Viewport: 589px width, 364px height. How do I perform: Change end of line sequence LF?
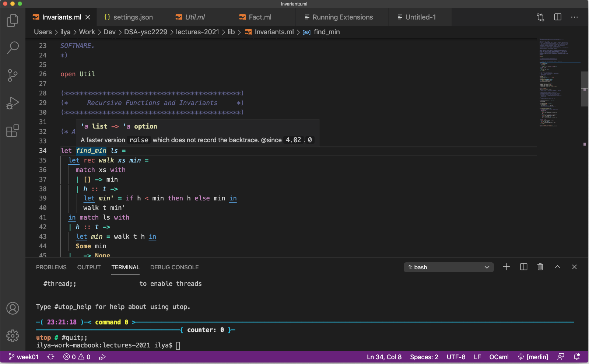pyautogui.click(x=477, y=357)
